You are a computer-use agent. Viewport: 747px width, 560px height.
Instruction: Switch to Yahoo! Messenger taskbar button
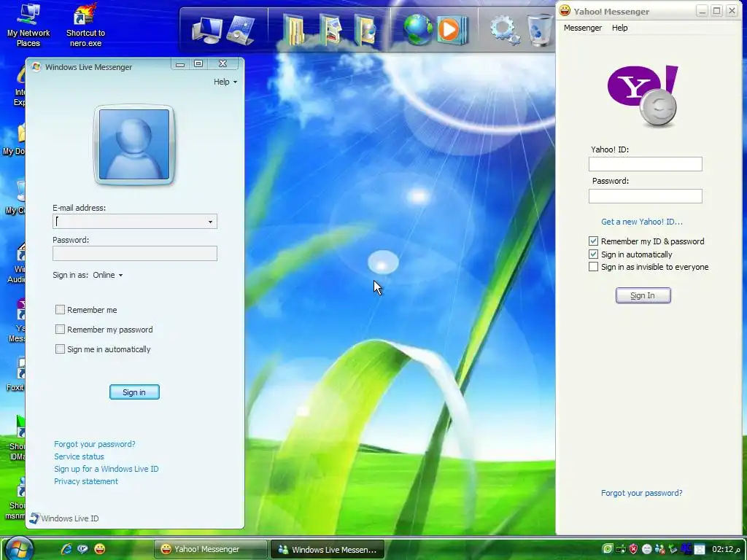point(210,549)
